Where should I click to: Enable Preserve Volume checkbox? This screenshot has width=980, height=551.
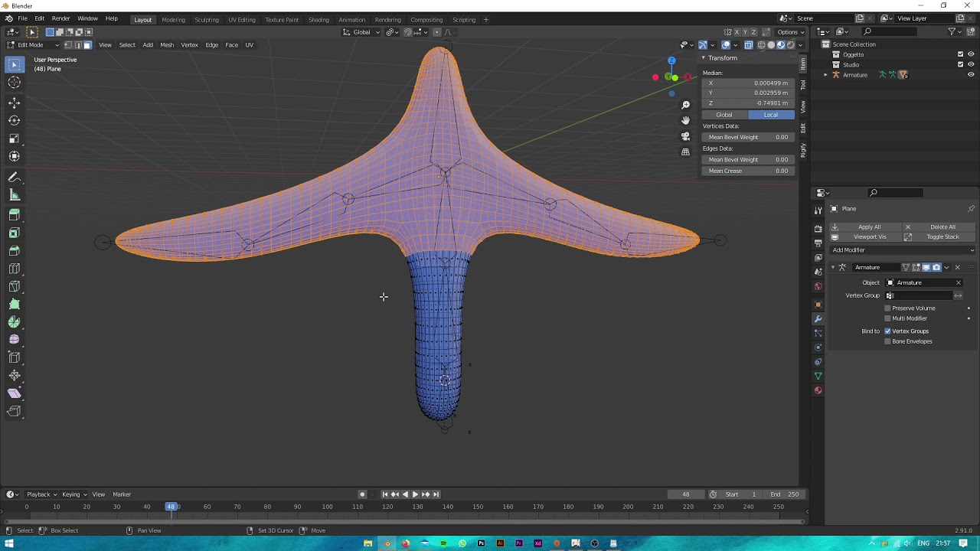click(x=887, y=308)
